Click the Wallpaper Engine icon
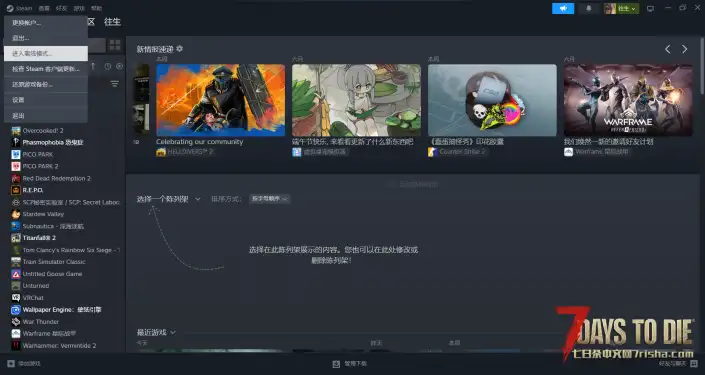 16,310
